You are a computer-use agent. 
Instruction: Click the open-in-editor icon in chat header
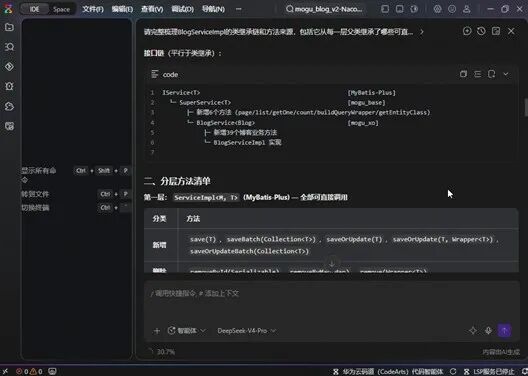tap(496, 31)
